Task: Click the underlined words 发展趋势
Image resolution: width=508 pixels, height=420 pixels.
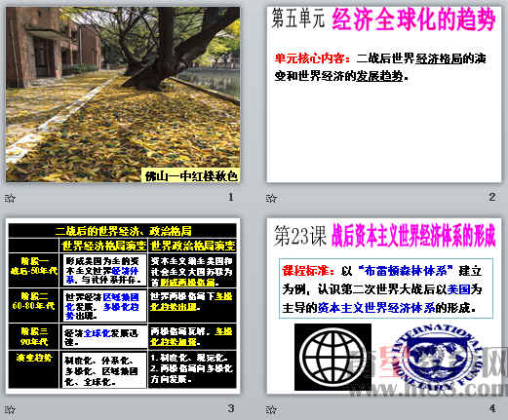Action: coord(379,76)
